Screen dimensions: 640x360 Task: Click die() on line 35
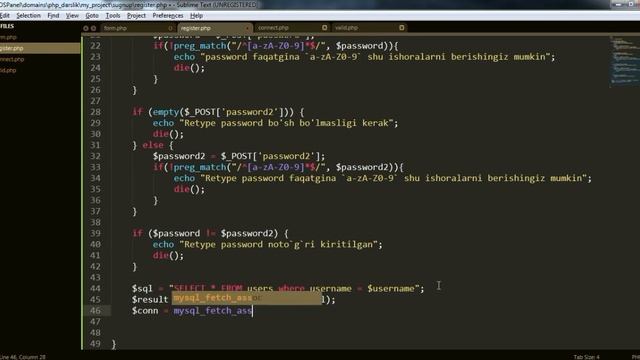click(189, 189)
